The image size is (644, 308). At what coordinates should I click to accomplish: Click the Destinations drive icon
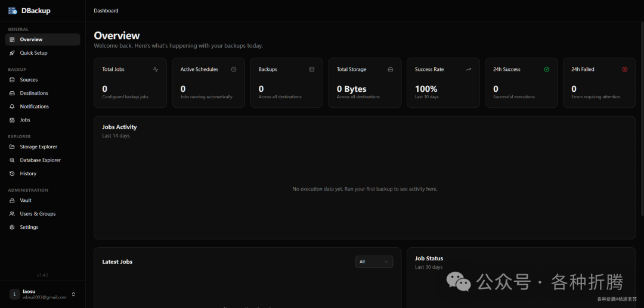tap(12, 93)
